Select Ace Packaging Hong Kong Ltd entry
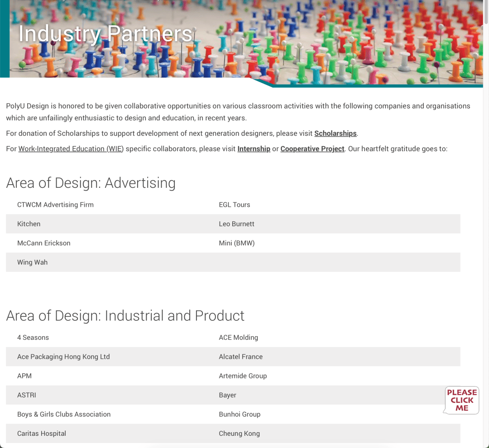The image size is (489, 448). pyautogui.click(x=63, y=357)
